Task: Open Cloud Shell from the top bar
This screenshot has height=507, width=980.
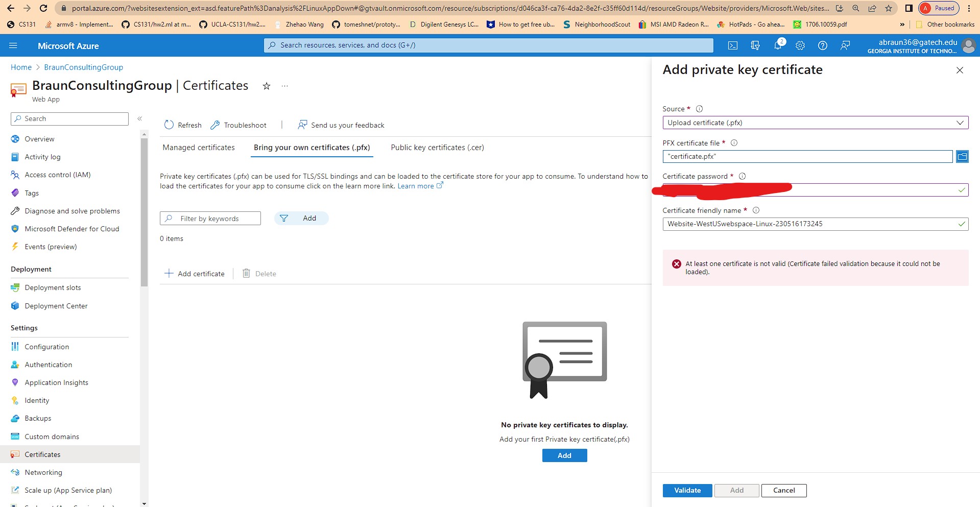Action: [x=732, y=45]
